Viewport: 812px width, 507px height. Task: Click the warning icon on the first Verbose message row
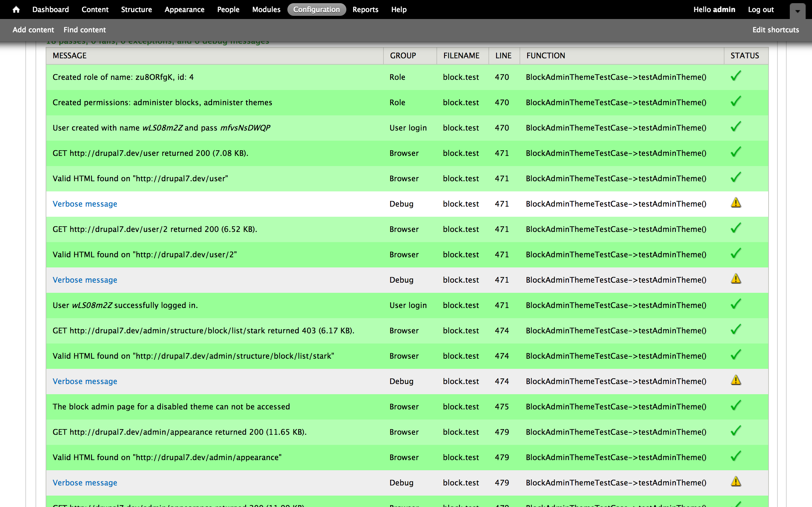(x=736, y=203)
